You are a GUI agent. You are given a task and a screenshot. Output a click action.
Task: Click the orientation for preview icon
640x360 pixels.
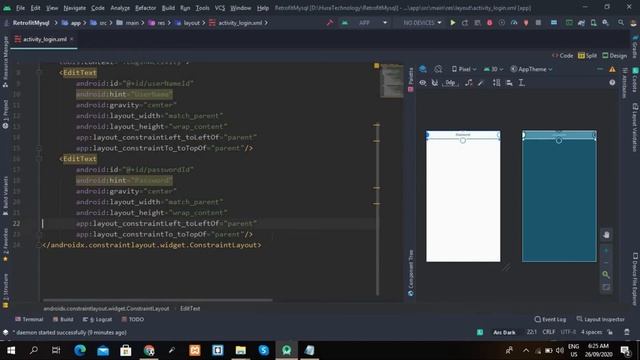pos(438,69)
